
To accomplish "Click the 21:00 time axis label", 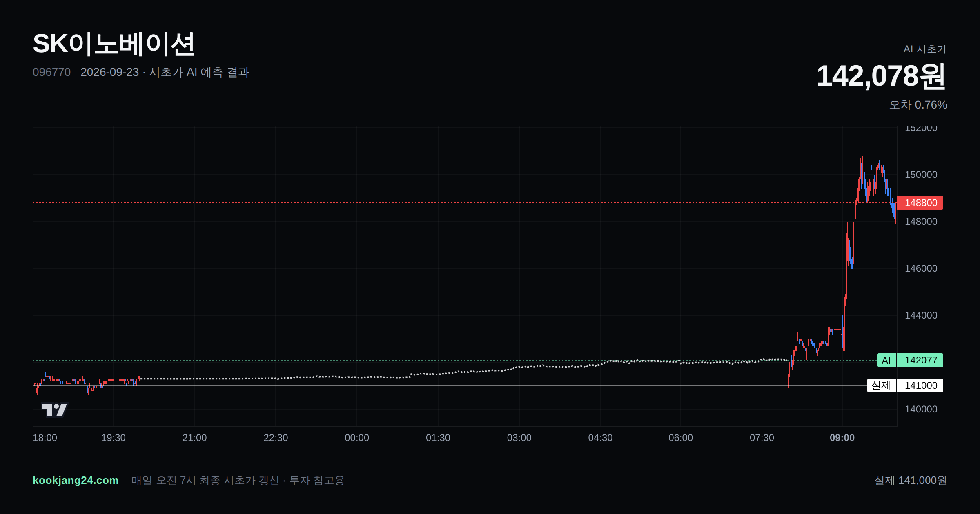I will pos(194,438).
